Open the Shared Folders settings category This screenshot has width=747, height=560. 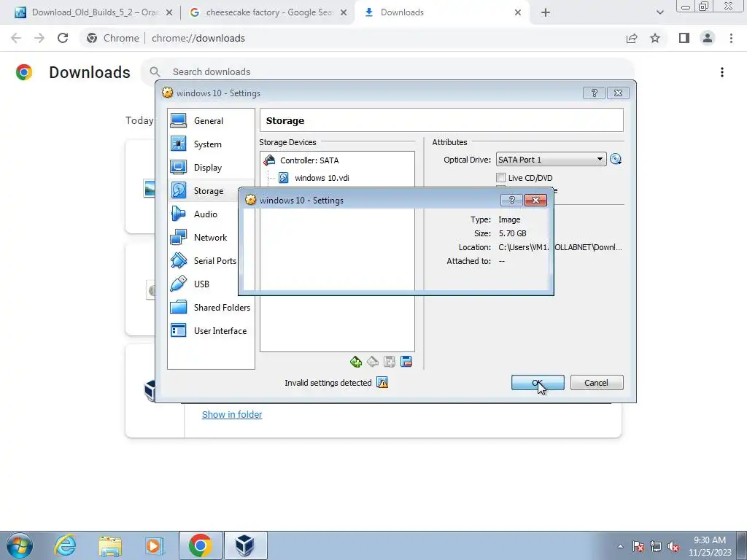click(211, 308)
